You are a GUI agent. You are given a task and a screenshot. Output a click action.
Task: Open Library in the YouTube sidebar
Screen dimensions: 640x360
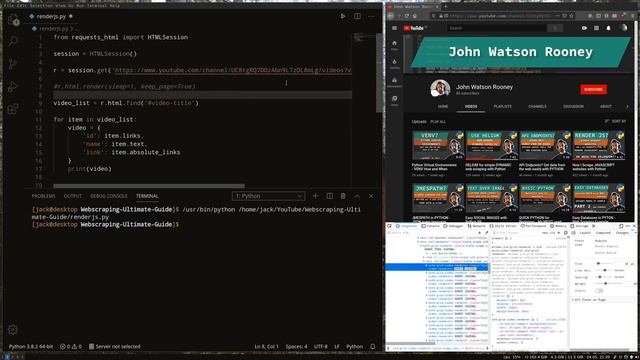coord(394,100)
